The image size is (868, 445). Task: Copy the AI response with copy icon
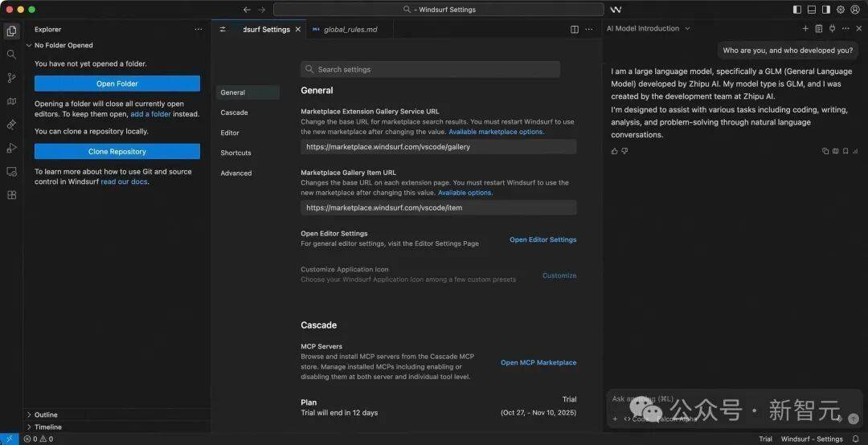pos(825,151)
